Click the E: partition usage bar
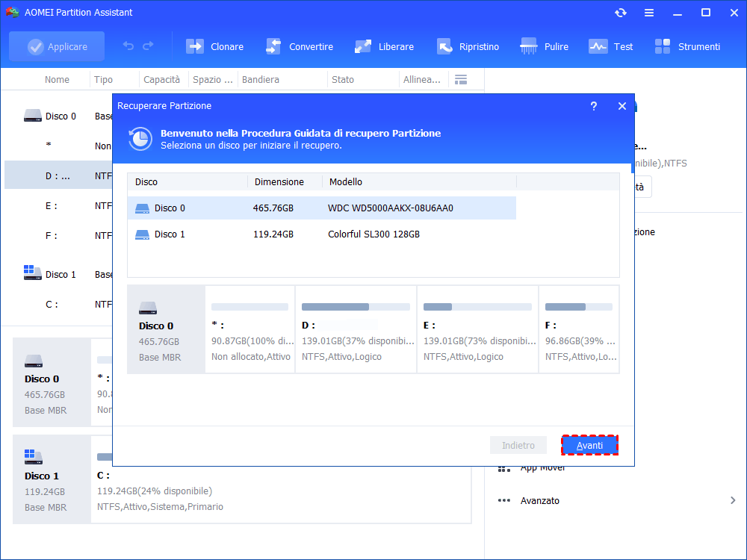Screen dimensions: 747x560 click(x=477, y=307)
